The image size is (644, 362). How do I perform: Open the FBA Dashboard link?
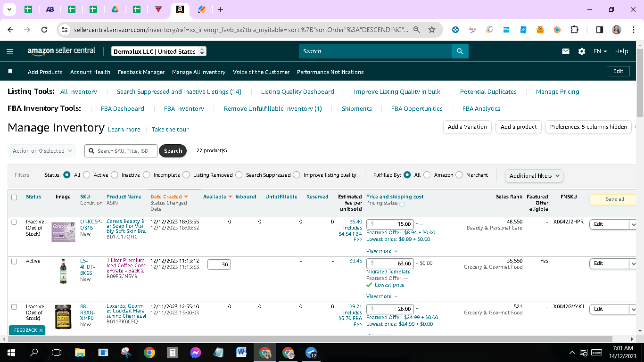click(x=123, y=108)
